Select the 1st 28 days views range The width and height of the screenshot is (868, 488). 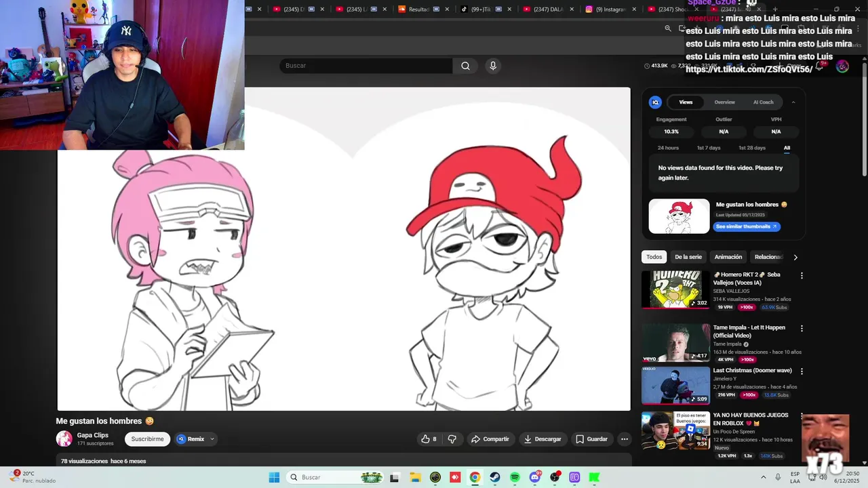click(x=751, y=148)
